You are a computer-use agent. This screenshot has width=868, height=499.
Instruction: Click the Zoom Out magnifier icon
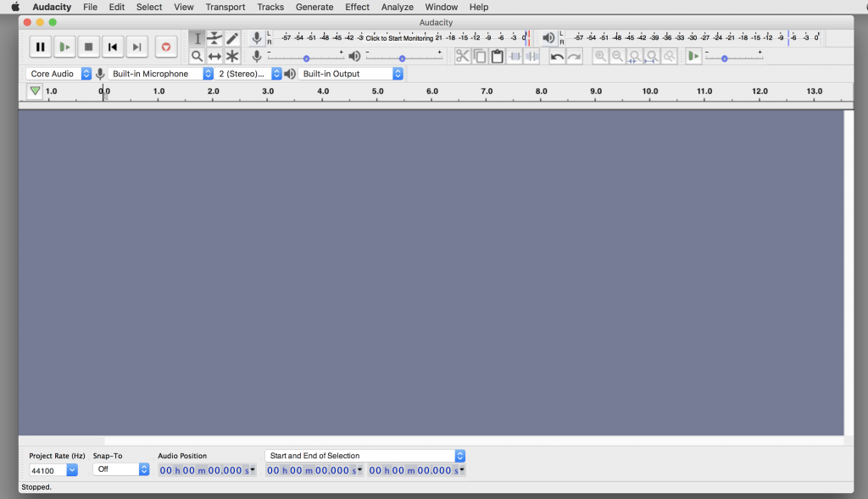pyautogui.click(x=617, y=56)
